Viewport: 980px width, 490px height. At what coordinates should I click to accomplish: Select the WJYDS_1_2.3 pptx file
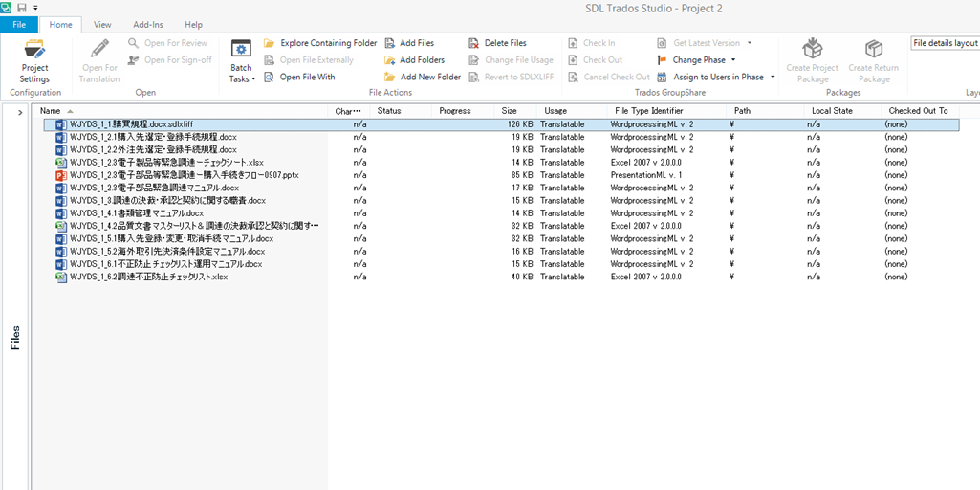click(184, 175)
